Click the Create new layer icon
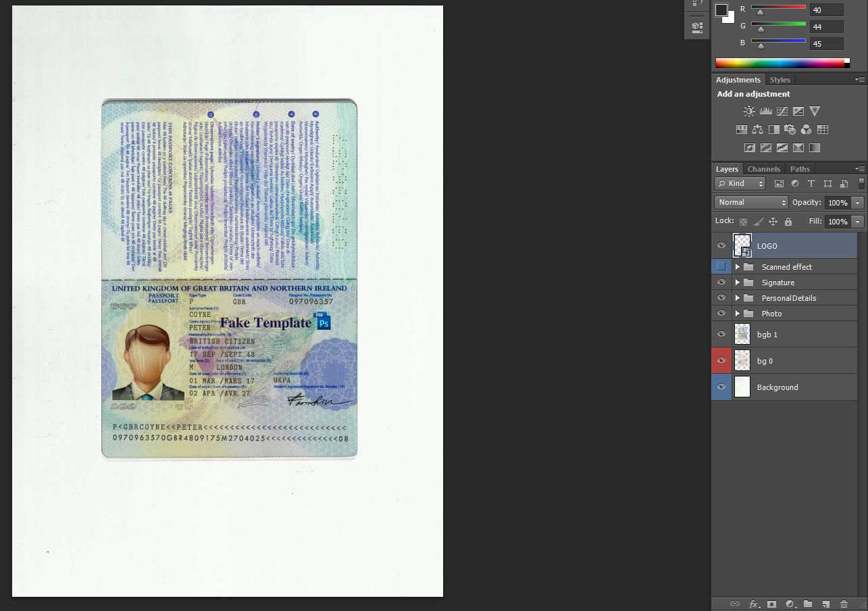This screenshot has height=611, width=868. click(x=825, y=604)
